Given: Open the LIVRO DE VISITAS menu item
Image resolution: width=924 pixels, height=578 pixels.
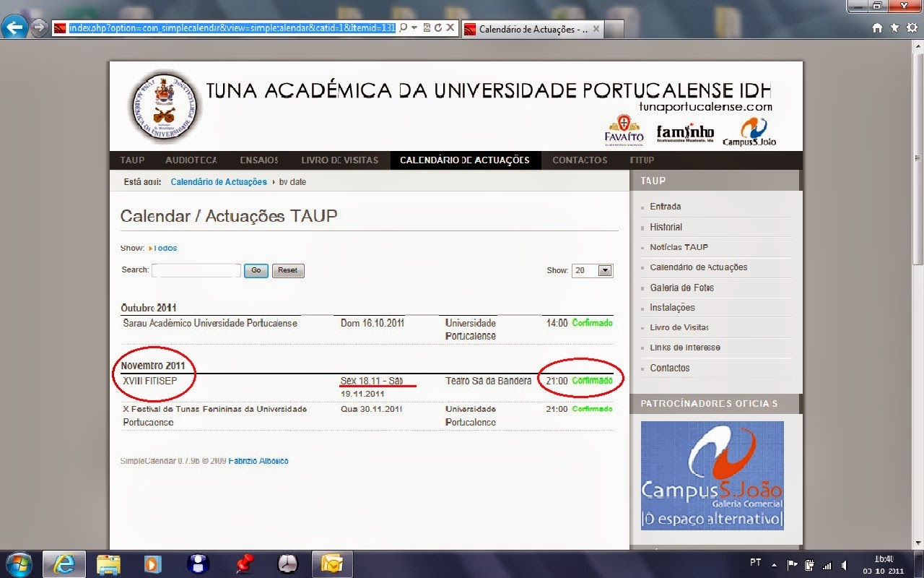Looking at the screenshot, I should click(339, 160).
